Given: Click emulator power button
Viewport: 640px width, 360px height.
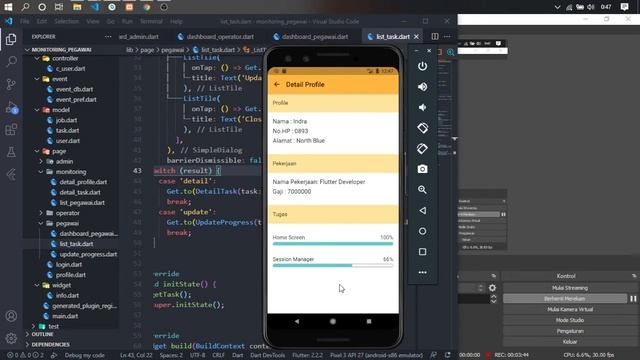Looking at the screenshot, I should pyautogui.click(x=422, y=66).
